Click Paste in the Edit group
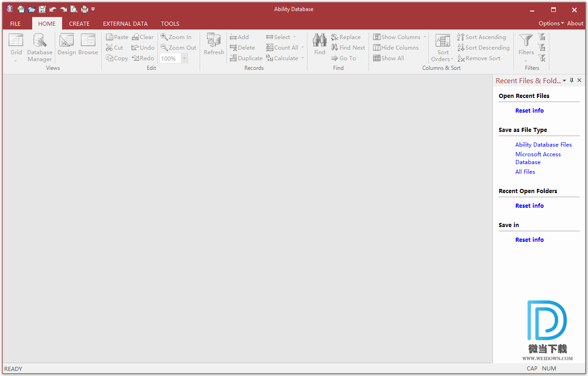The width and height of the screenshot is (588, 376). [117, 37]
